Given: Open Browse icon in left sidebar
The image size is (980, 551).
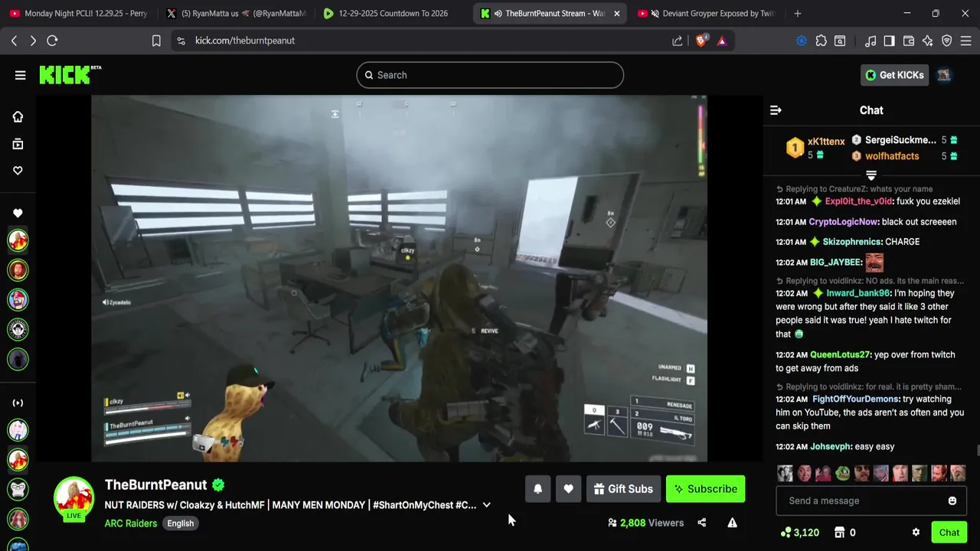Looking at the screenshot, I should pyautogui.click(x=18, y=144).
